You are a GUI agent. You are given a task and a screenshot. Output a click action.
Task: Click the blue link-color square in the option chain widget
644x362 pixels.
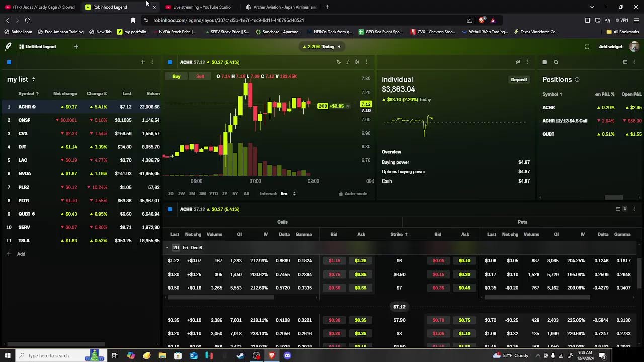pos(170,209)
